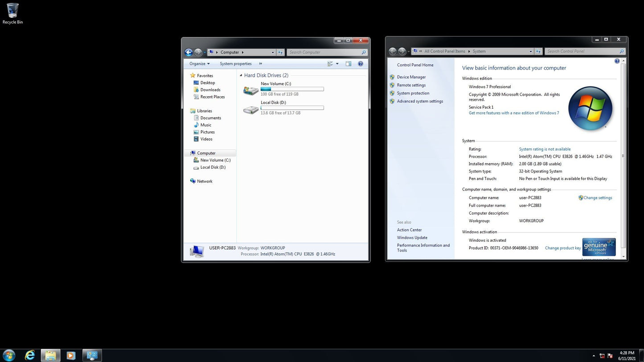Click All Control Panel Items breadcrumb
The image size is (644, 362).
point(445,51)
